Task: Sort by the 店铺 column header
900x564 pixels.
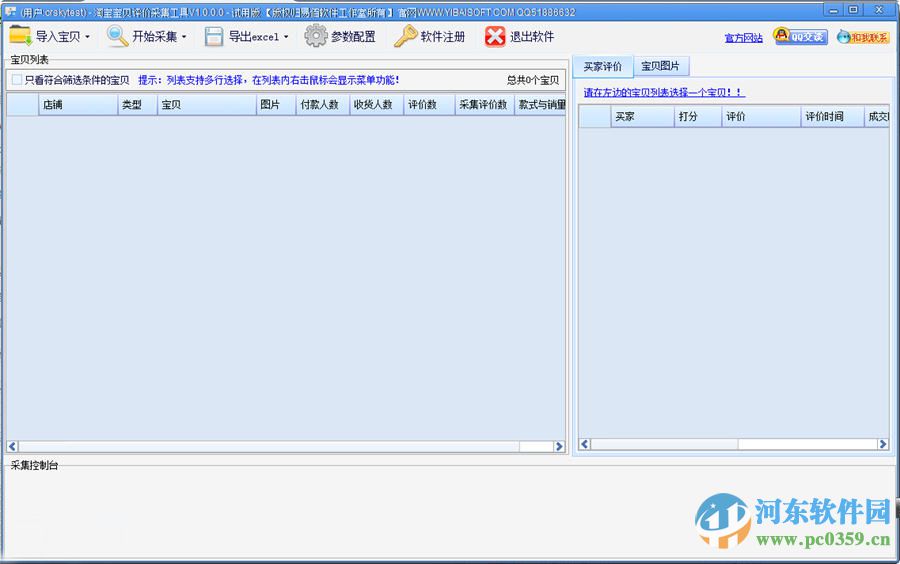Action: pyautogui.click(x=78, y=104)
